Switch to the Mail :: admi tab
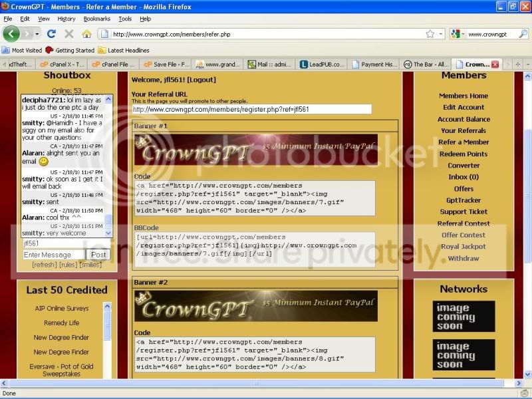The width and height of the screenshot is (532, 399). (x=269, y=65)
